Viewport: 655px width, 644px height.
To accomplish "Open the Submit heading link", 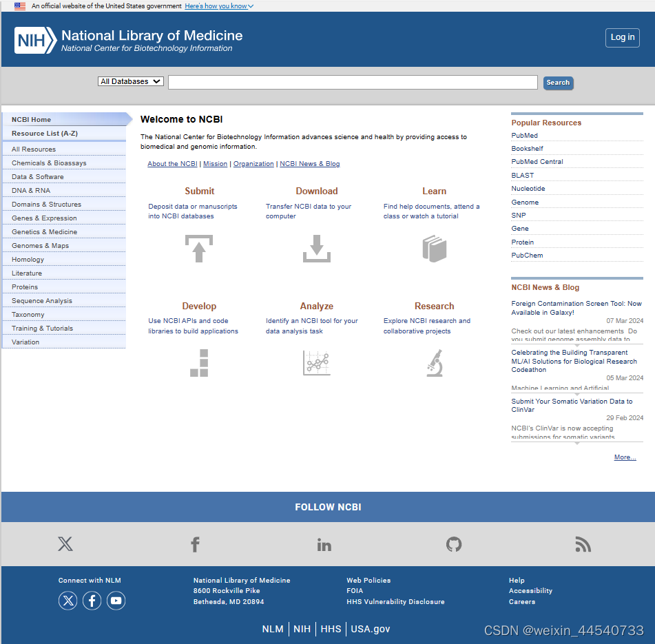I will pyautogui.click(x=199, y=191).
